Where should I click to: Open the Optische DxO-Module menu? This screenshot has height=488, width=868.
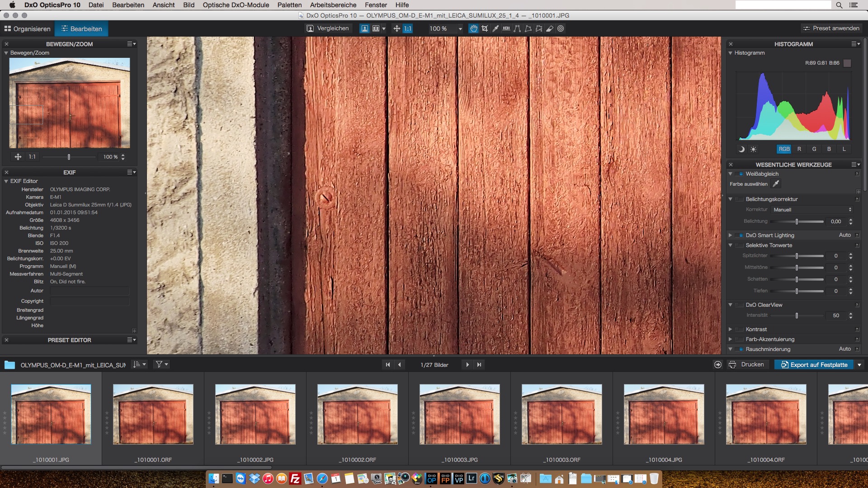click(x=236, y=5)
